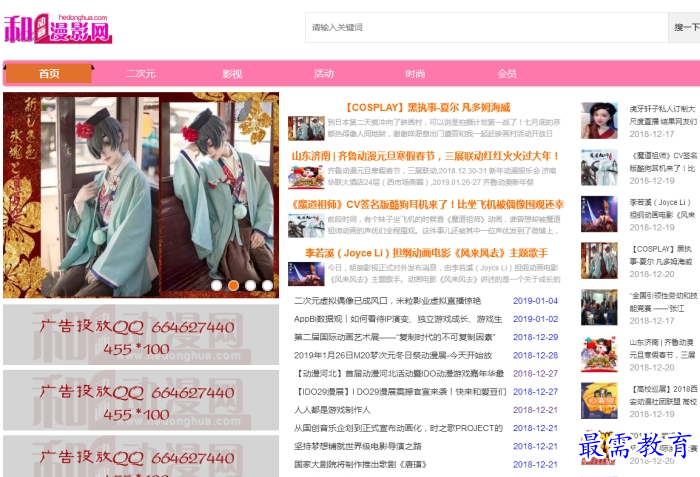Image resolution: width=700 pixels, height=477 pixels.
Task: Open article 第二届国际动画艺术展
Action: (394, 337)
